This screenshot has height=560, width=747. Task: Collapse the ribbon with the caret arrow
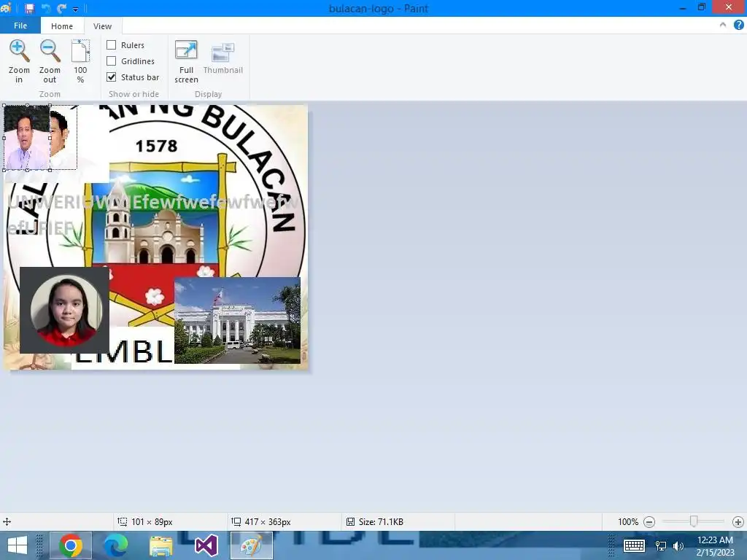(723, 26)
